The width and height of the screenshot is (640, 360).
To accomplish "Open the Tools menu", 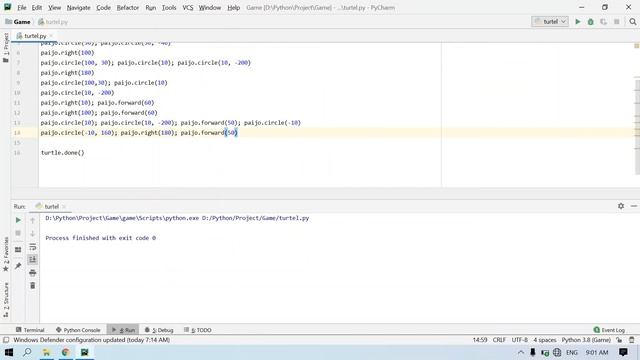I will [x=169, y=7].
